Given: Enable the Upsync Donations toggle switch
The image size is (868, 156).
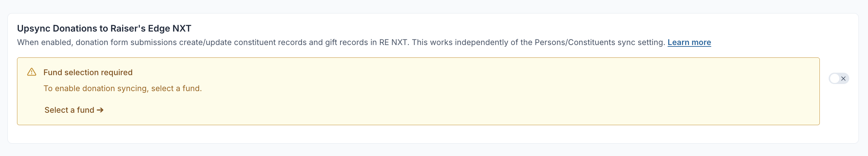Looking at the screenshot, I should pyautogui.click(x=839, y=78).
